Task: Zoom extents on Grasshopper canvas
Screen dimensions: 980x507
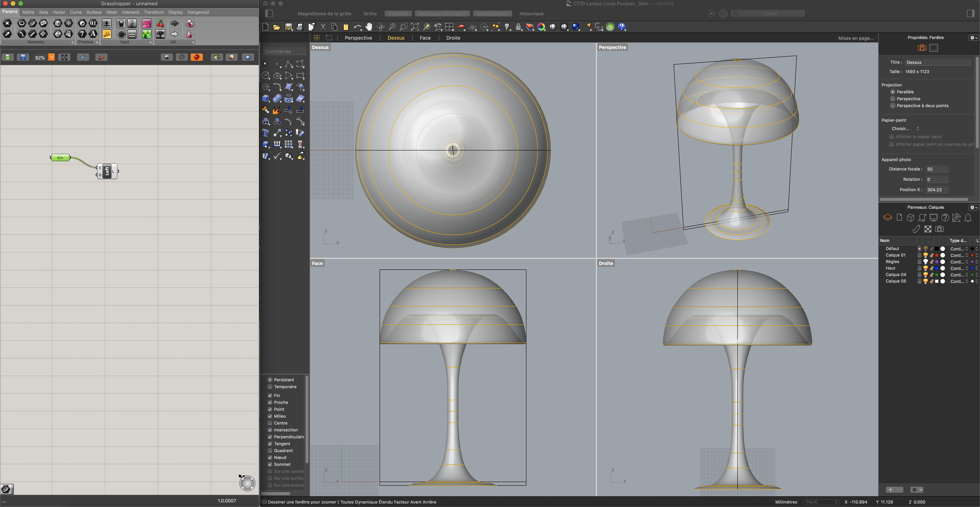Action: (64, 57)
